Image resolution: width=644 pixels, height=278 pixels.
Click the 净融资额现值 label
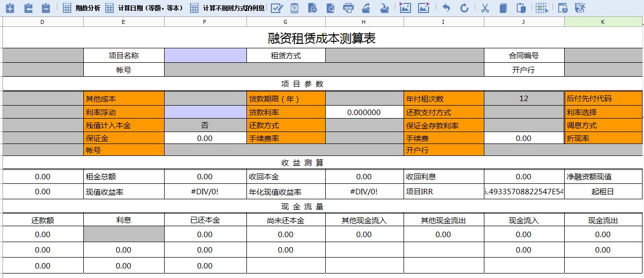(x=603, y=176)
